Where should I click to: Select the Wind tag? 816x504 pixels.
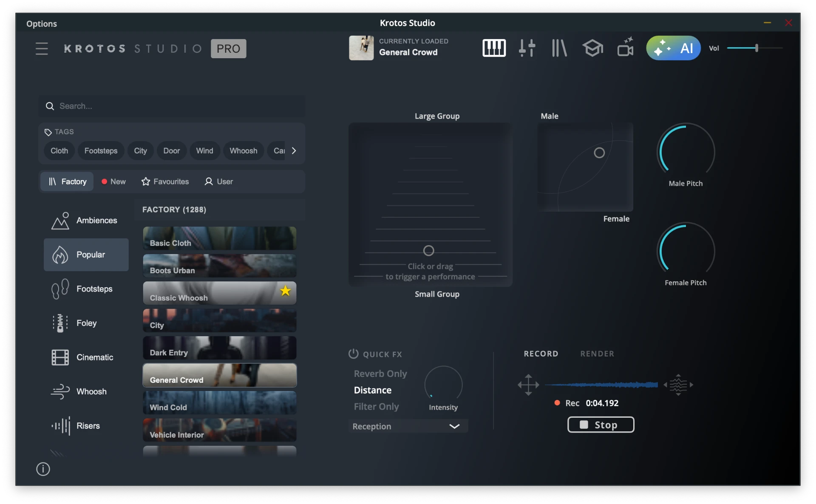click(x=204, y=151)
